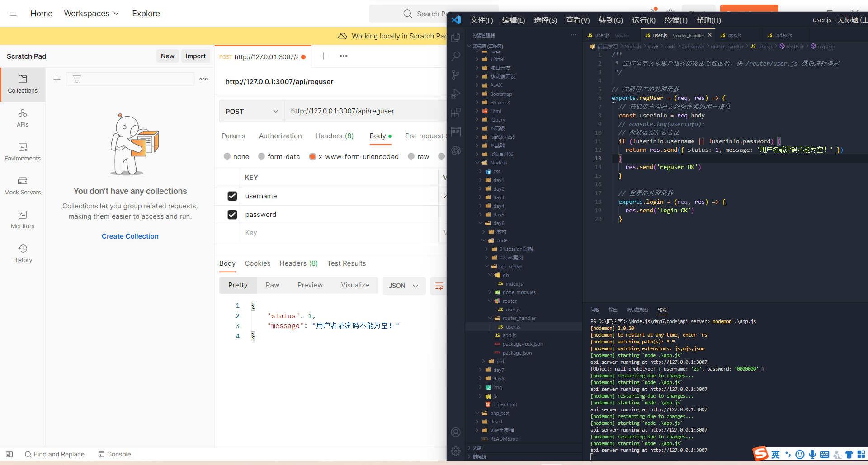The image size is (868, 465).
Task: Click the empty Key input cell
Action: [339, 233]
